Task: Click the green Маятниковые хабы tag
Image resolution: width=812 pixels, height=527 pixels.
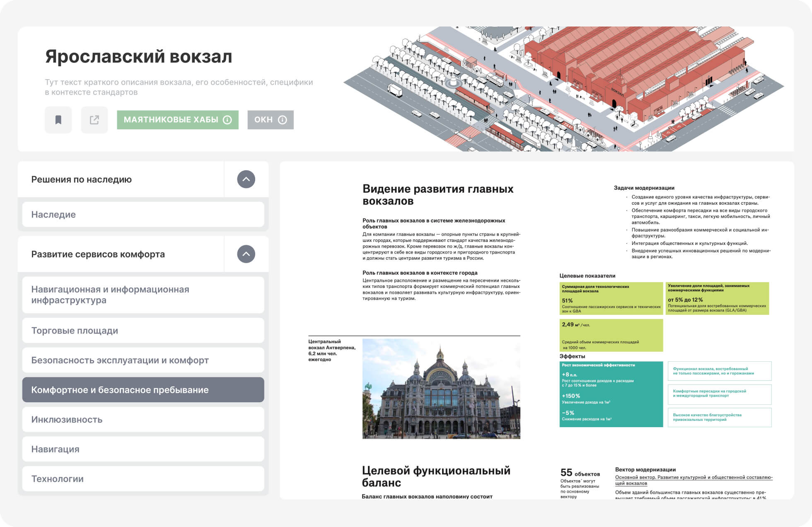Action: 171,120
